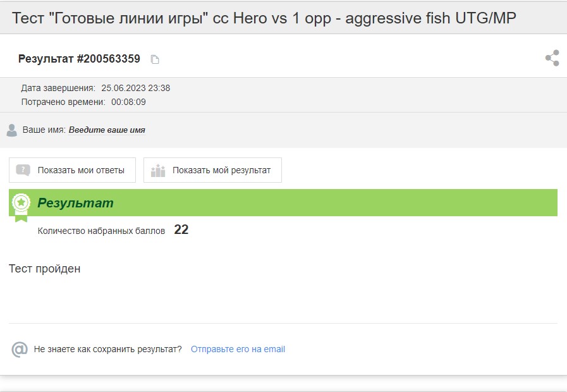Click the podium icon on Показать мой результат
The width and height of the screenshot is (567, 392).
158,170
